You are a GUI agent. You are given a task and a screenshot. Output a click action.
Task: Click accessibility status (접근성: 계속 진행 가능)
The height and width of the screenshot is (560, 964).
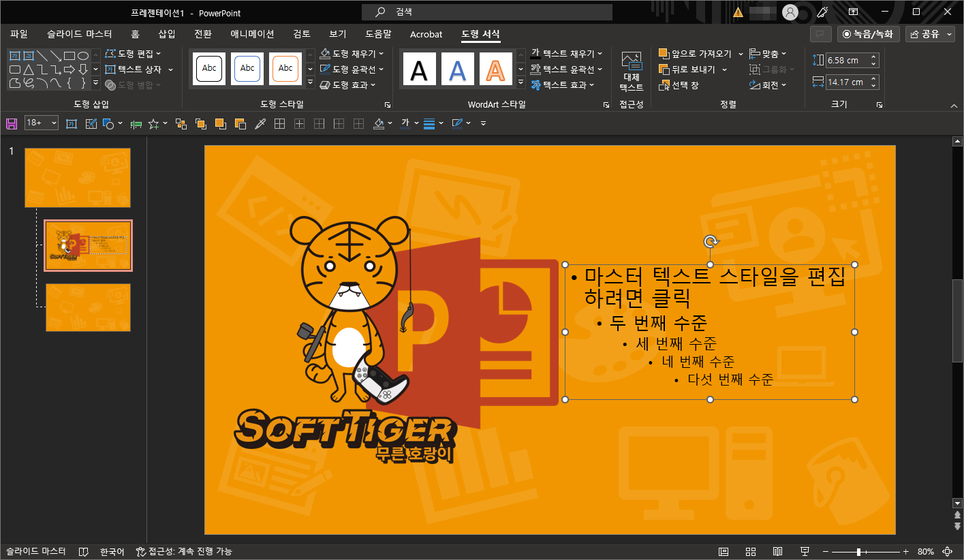pyautogui.click(x=184, y=551)
